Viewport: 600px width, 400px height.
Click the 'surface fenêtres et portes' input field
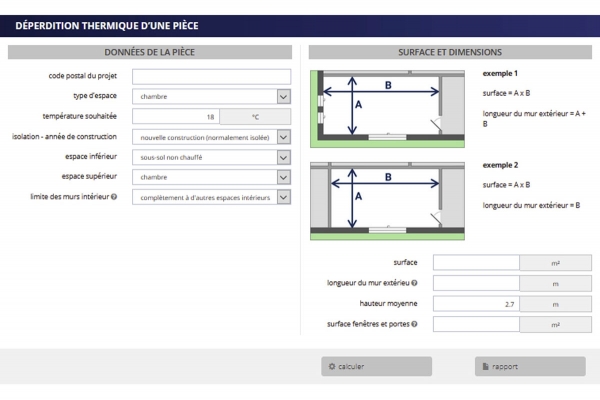click(x=476, y=325)
